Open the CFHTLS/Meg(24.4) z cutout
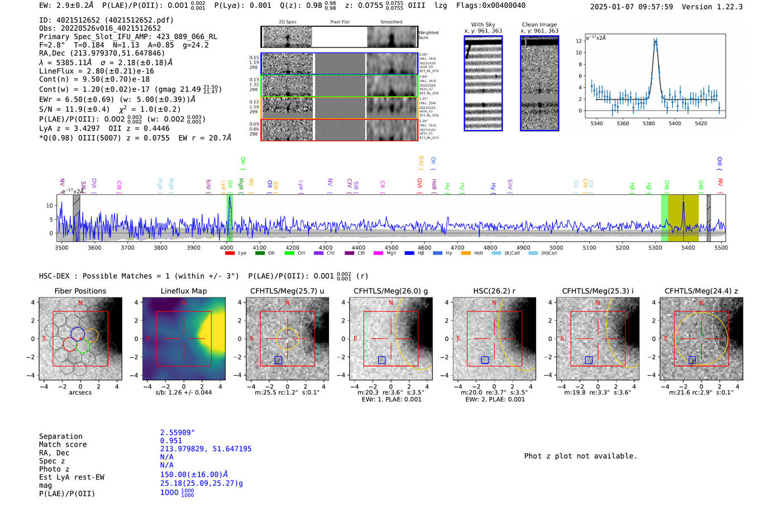782x532 pixels. (701, 339)
